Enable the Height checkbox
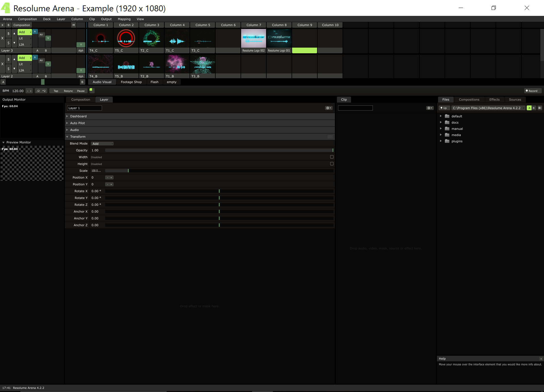 [x=332, y=164]
